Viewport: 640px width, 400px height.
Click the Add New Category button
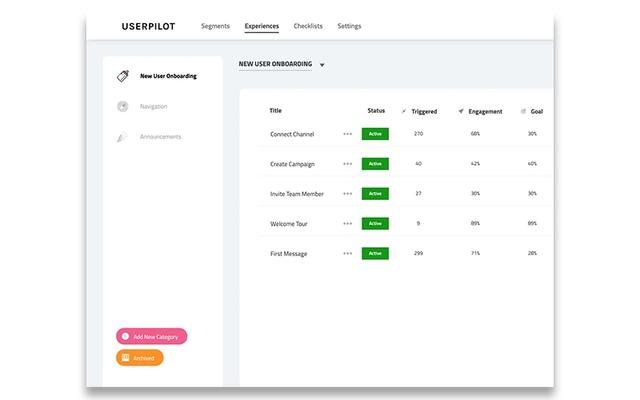151,336
